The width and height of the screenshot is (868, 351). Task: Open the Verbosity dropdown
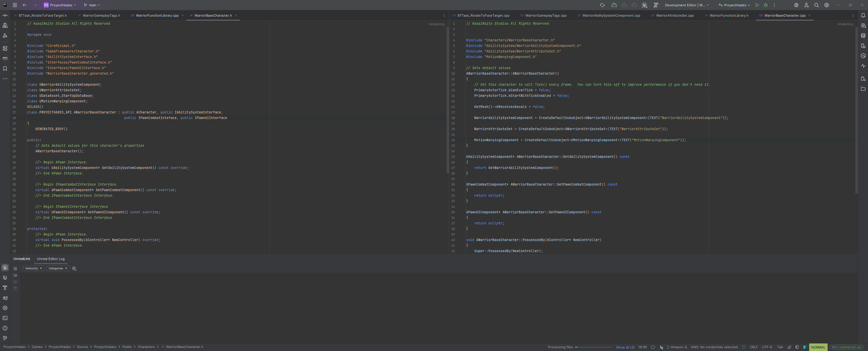[x=33, y=268]
